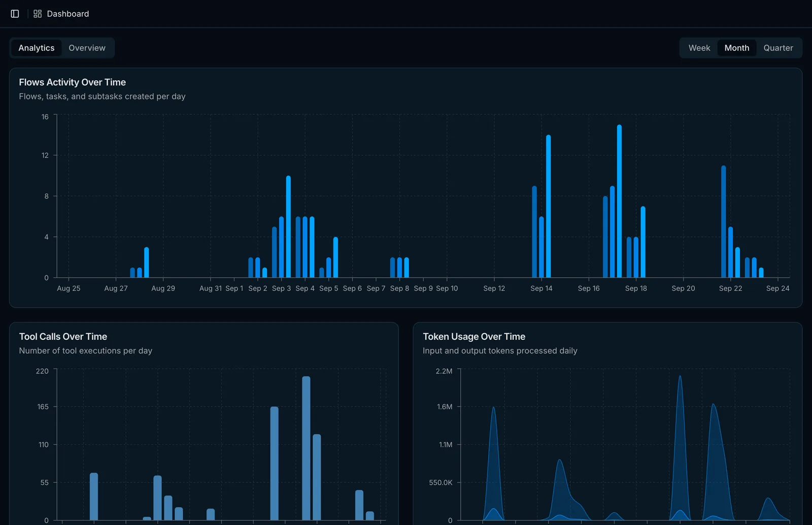This screenshot has width=812, height=525.
Task: Click the 'Input and output tokens processed daily' subtitle
Action: pyautogui.click(x=500, y=351)
